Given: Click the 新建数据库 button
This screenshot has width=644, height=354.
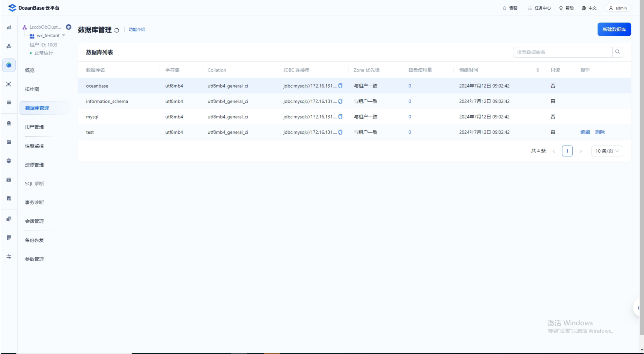Looking at the screenshot, I should coord(614,29).
